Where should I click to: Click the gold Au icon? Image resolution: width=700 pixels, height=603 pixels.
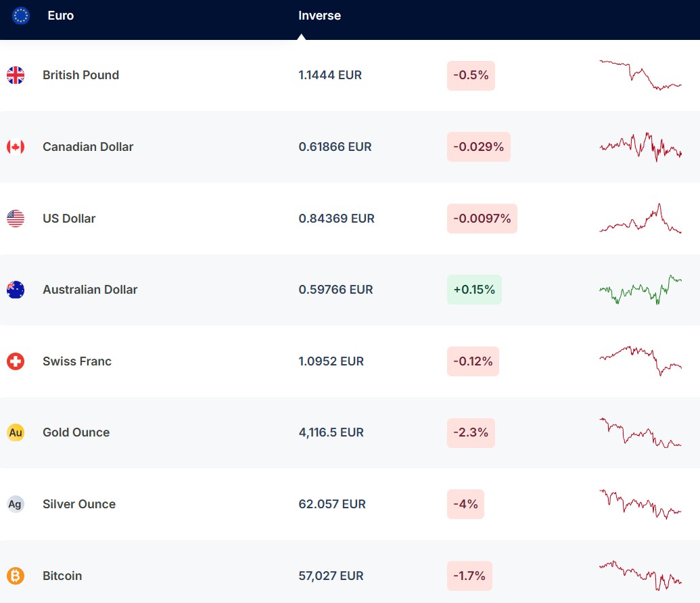(16, 432)
